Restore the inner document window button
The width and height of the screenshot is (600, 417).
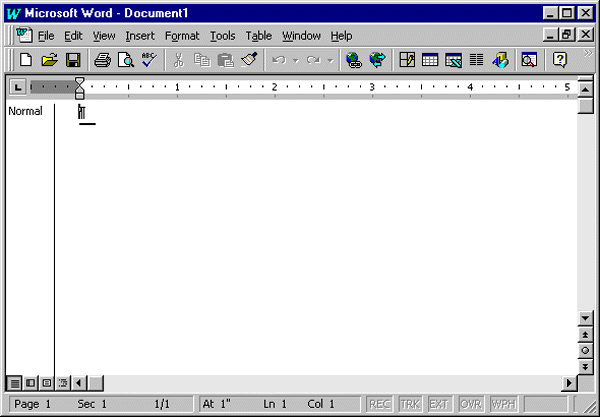coord(567,35)
